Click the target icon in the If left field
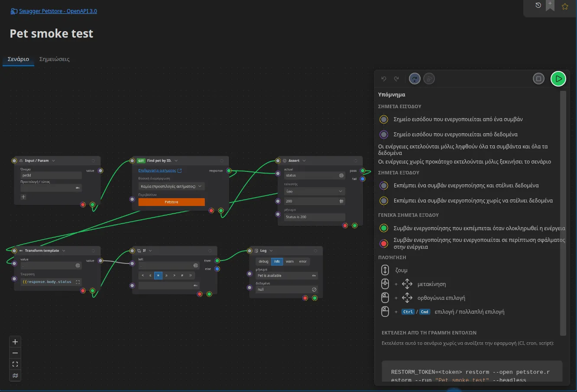Image resolution: width=577 pixels, height=392 pixels. (x=195, y=266)
